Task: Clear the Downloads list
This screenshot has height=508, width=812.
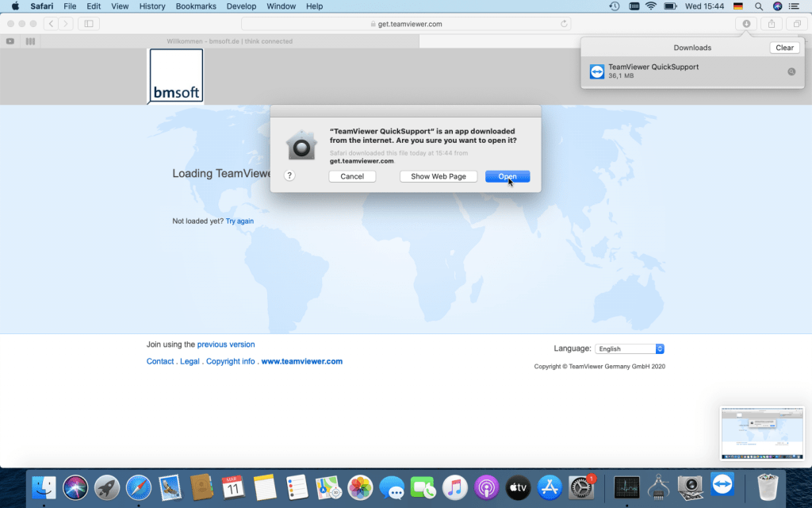Action: click(x=784, y=48)
